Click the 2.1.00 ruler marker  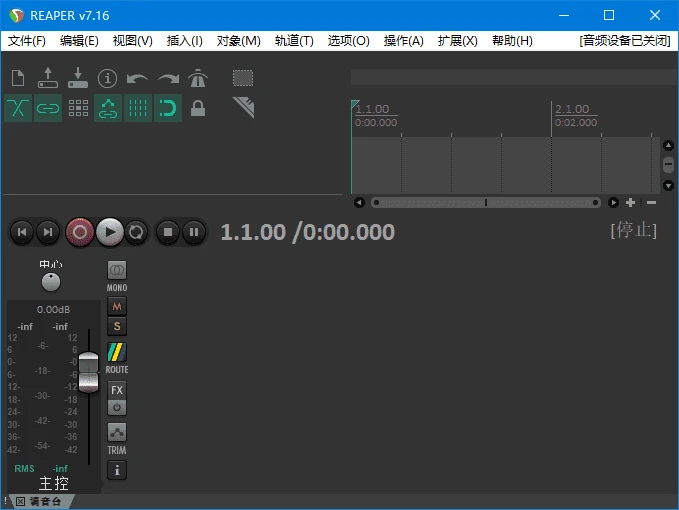(572, 109)
